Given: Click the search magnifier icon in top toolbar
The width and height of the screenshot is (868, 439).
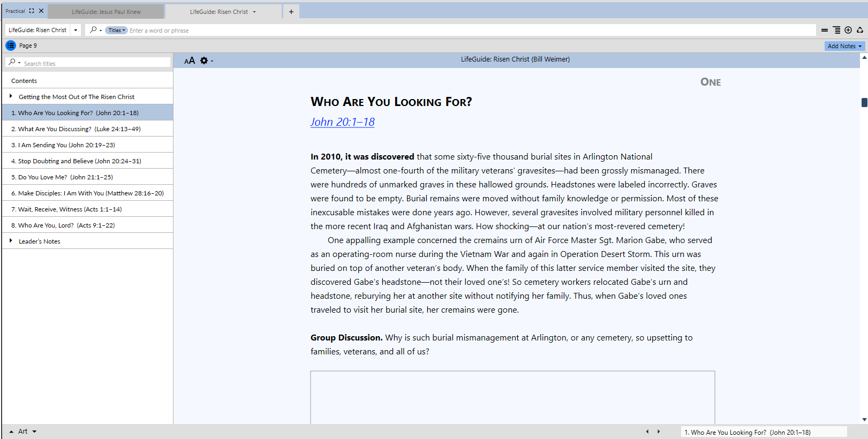Looking at the screenshot, I should click(94, 30).
